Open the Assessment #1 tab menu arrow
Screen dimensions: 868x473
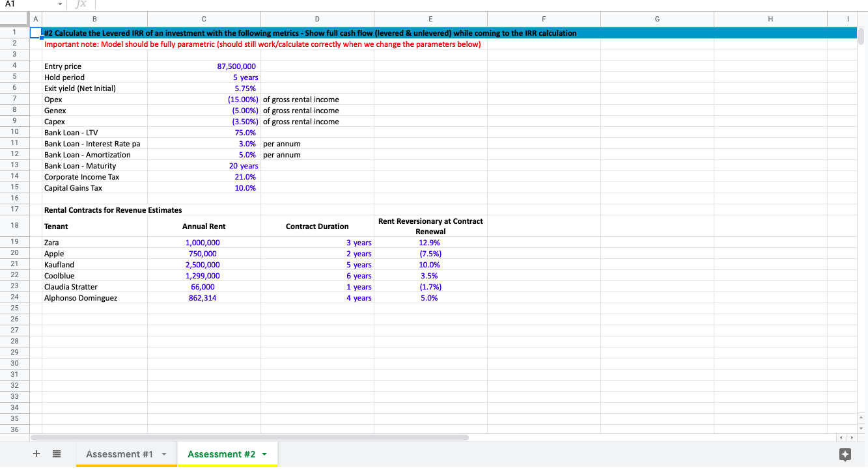point(164,454)
